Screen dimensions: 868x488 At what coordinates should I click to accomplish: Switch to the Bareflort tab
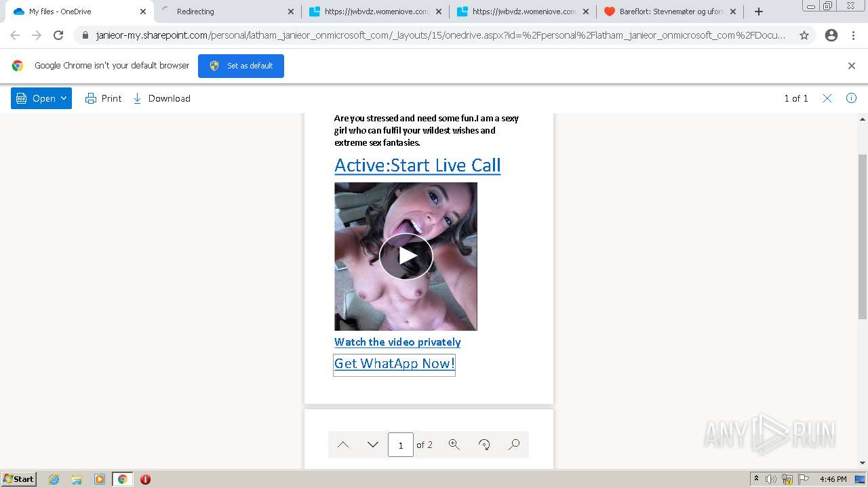tap(668, 12)
